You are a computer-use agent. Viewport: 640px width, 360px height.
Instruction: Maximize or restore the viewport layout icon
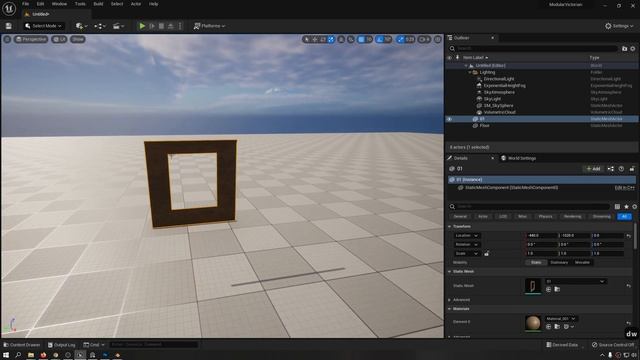click(438, 39)
